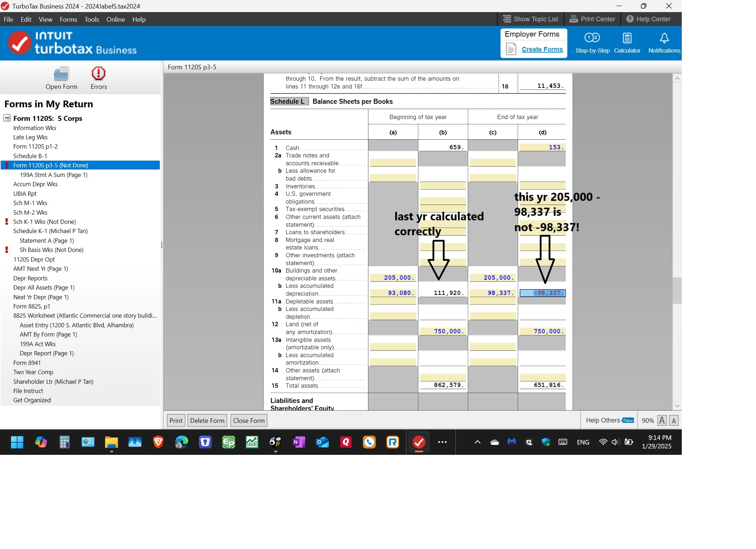
Task: Click smaller font size A button
Action: point(674,421)
